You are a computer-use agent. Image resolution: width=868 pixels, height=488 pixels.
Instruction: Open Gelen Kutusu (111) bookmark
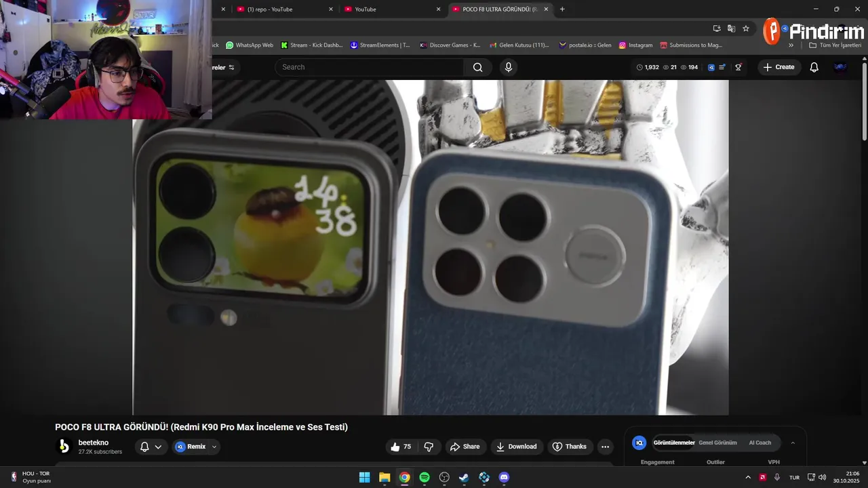tap(519, 45)
